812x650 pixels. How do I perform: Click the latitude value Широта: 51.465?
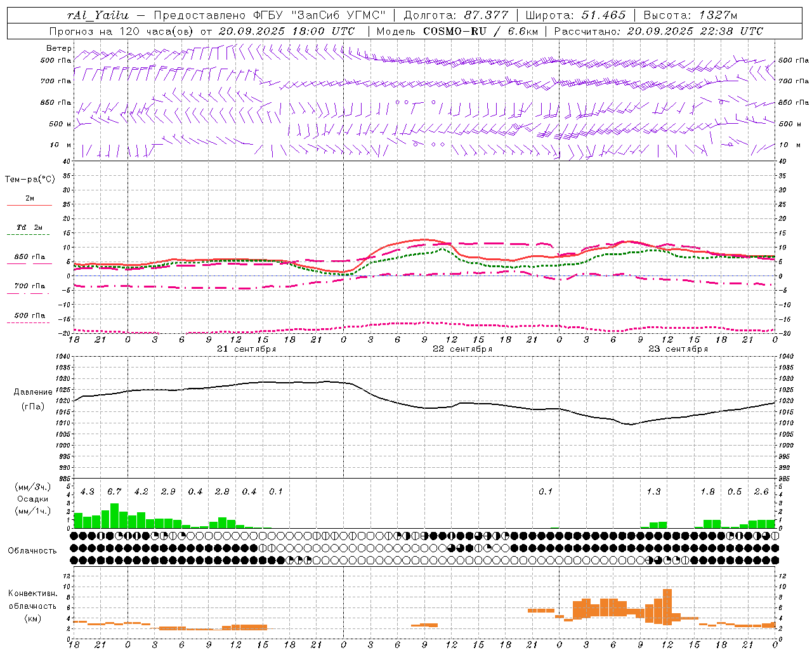pyautogui.click(x=575, y=15)
